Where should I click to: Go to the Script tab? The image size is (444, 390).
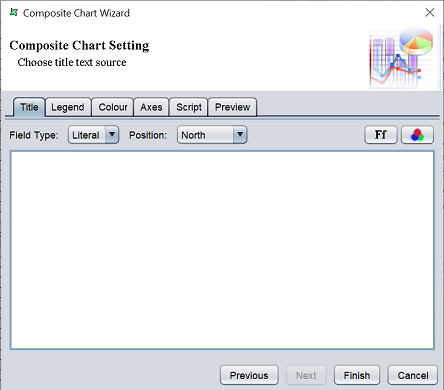[189, 107]
